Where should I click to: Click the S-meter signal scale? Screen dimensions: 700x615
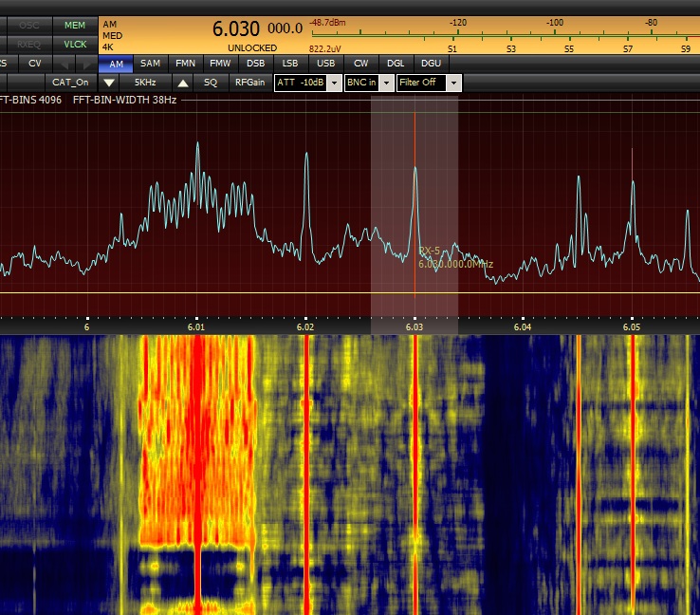point(505,35)
